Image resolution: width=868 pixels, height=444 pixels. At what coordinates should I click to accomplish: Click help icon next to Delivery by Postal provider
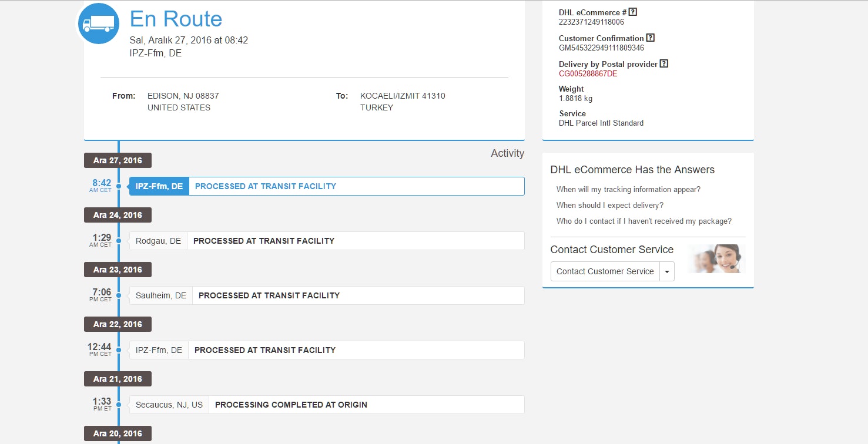[663, 64]
